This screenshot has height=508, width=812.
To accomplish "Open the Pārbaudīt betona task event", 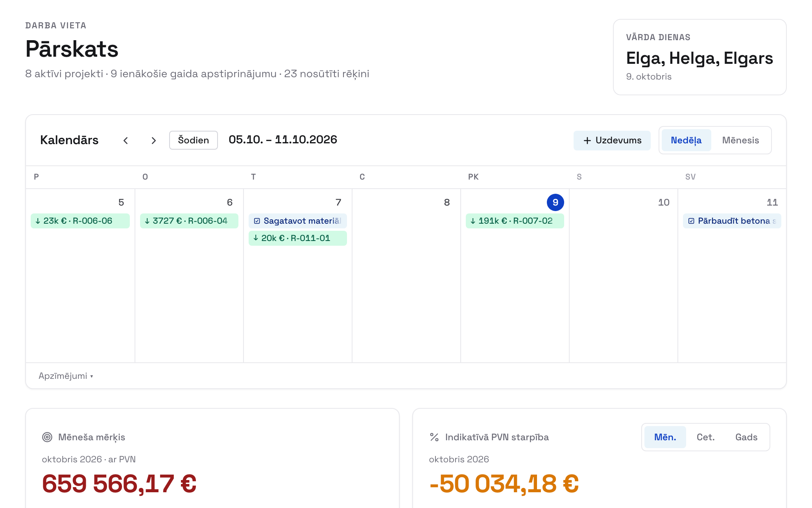I will point(732,221).
